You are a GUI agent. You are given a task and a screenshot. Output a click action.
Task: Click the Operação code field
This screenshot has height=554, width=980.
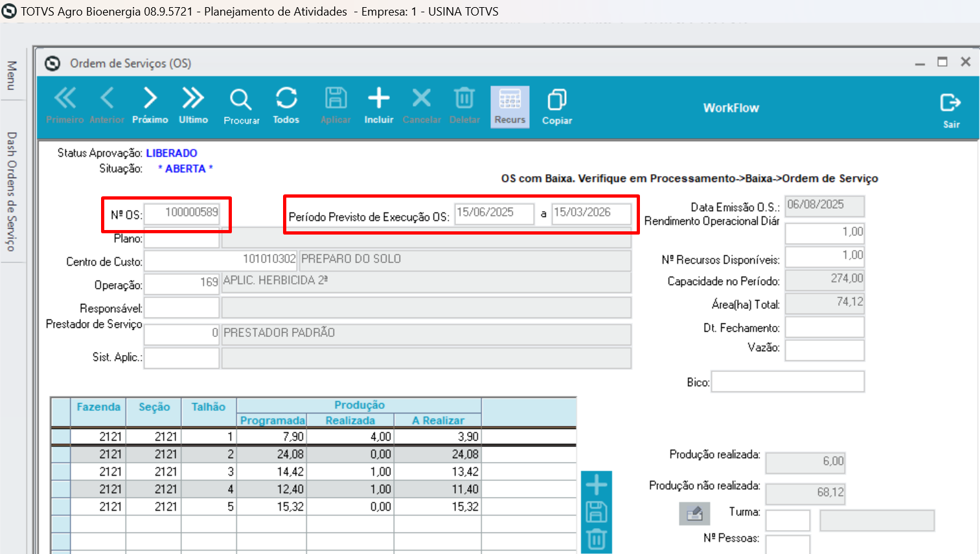coord(181,284)
